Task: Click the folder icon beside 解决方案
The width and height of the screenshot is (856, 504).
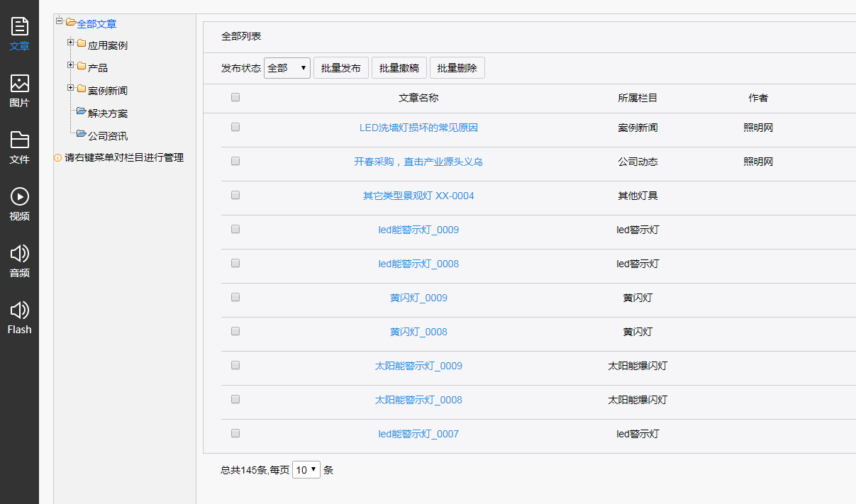Action: coord(81,111)
